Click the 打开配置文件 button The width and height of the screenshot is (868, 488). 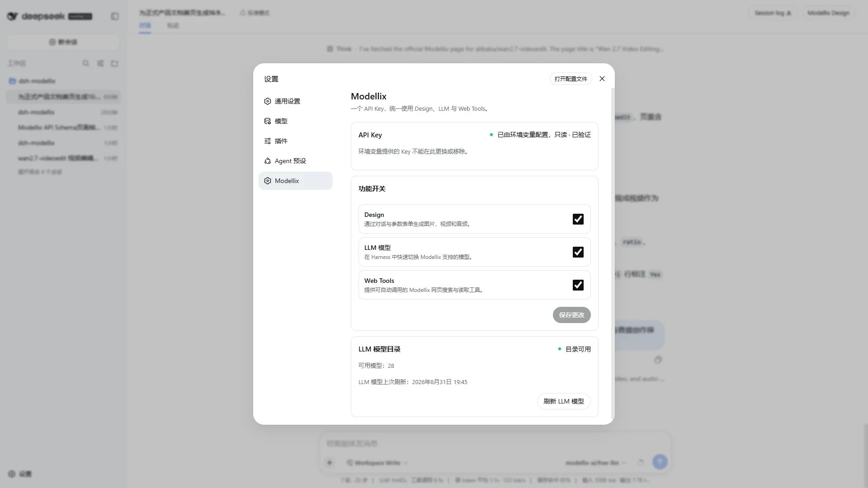coord(571,79)
